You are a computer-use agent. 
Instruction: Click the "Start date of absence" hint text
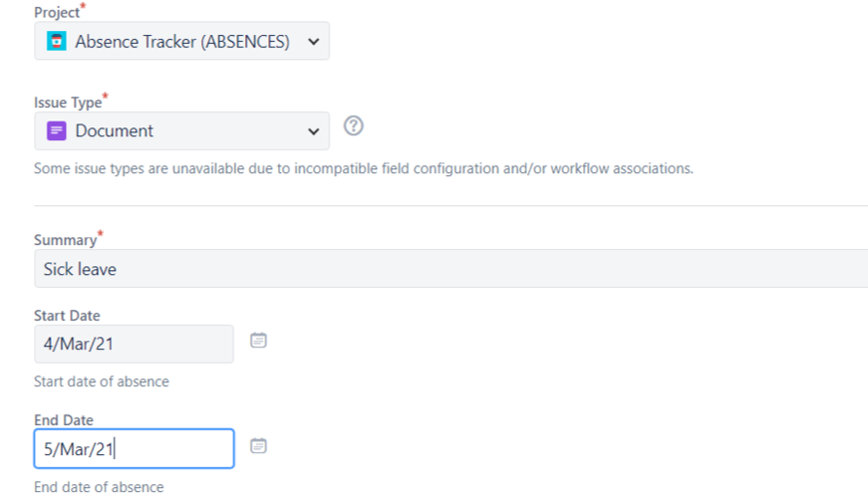coord(102,381)
